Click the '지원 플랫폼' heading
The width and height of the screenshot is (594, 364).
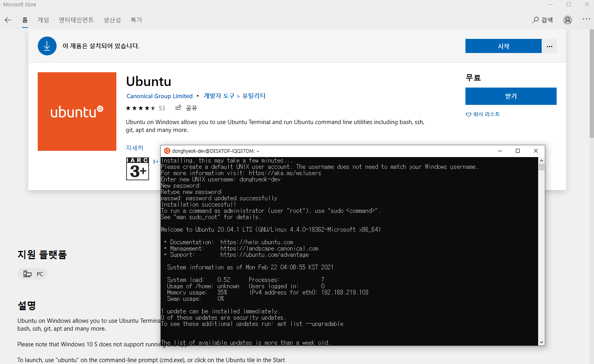[42, 255]
